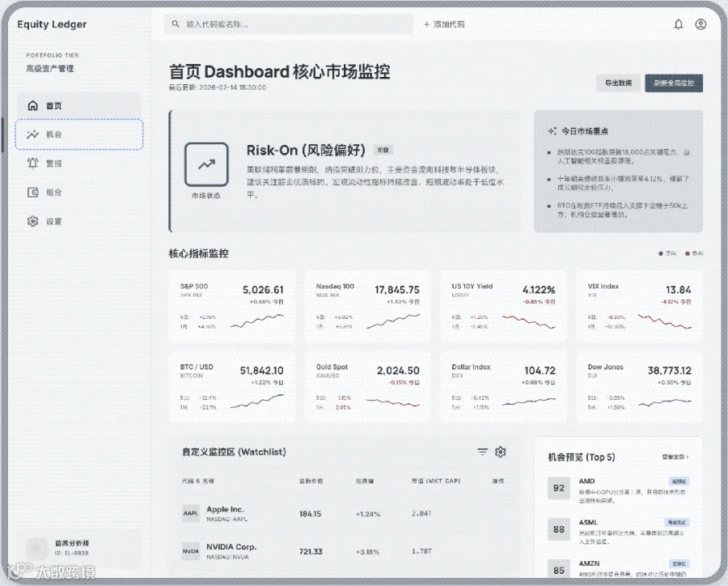The image size is (728, 586).
Task: Click the score 85 badge for AMZN
Action: (558, 570)
